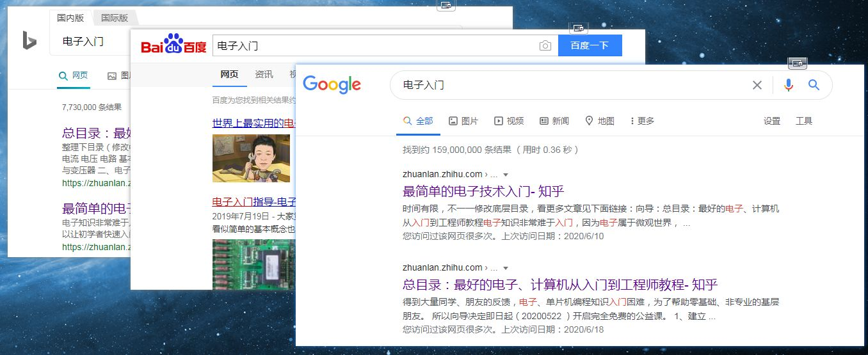Viewport: 868px width, 355px height.
Task: Select Baidu 资讯 tab
Action: tap(264, 74)
